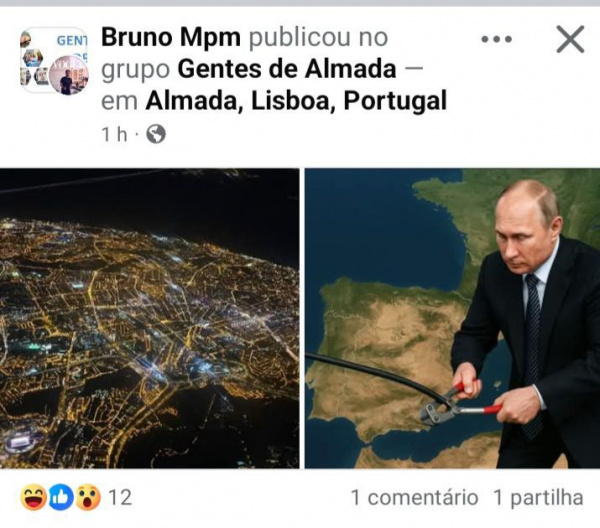Dismiss the post with the X icon
The height and width of the screenshot is (528, 600).
(570, 39)
